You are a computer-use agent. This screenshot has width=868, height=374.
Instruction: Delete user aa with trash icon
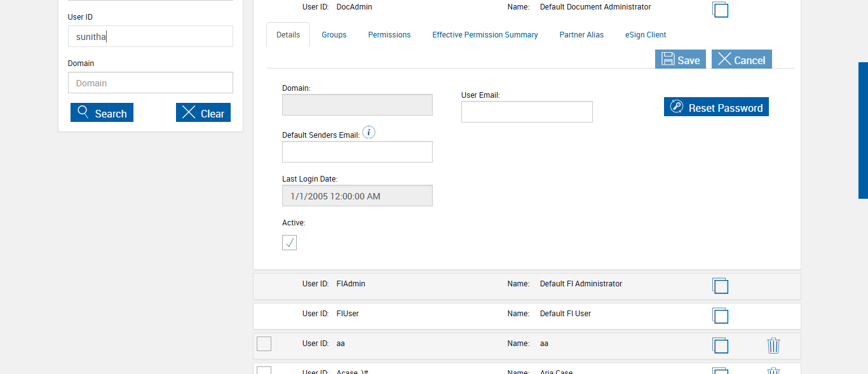tap(773, 345)
